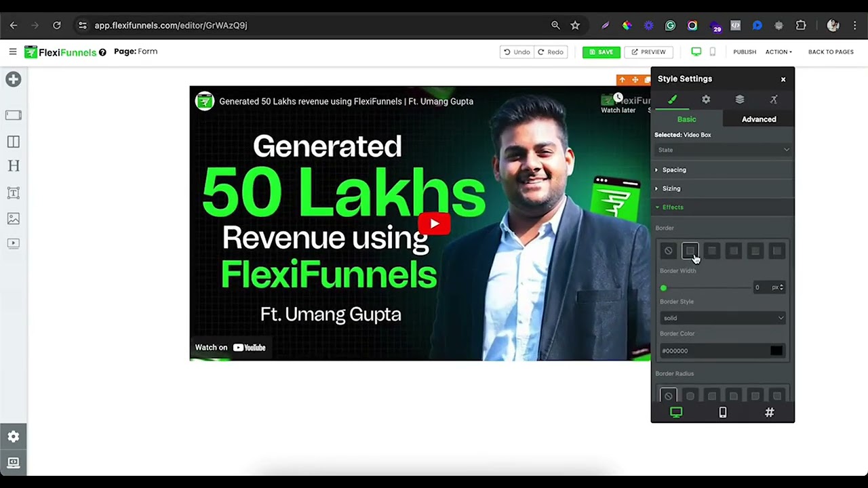Click BACK TO PAGES

click(831, 52)
